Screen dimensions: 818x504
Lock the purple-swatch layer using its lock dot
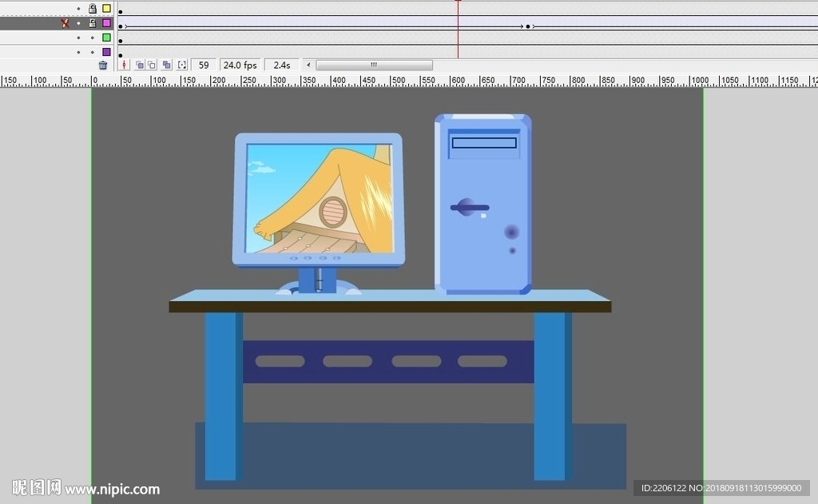[x=93, y=52]
